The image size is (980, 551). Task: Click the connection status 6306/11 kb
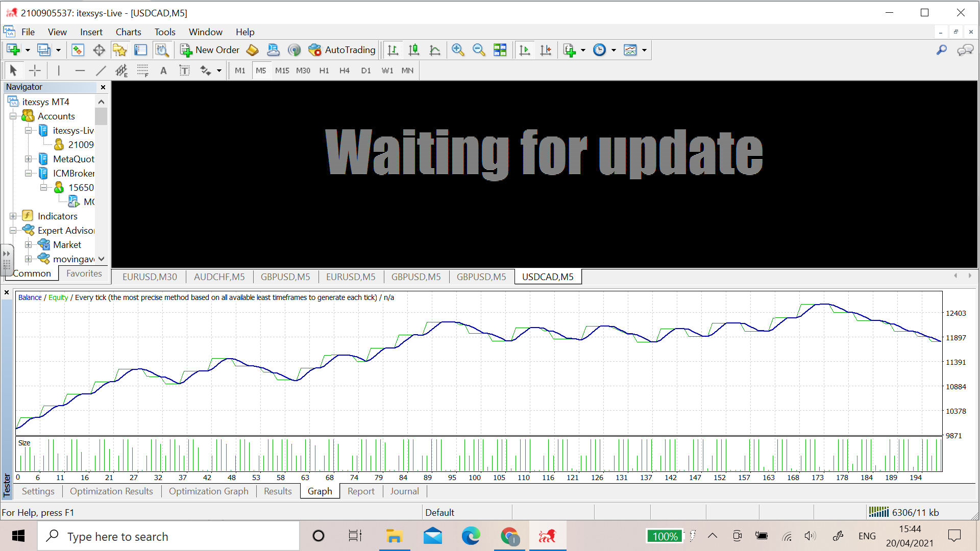coord(904,512)
